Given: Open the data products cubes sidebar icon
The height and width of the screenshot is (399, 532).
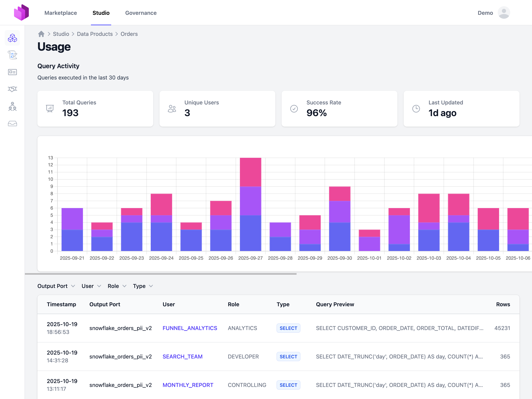Looking at the screenshot, I should click(12, 38).
